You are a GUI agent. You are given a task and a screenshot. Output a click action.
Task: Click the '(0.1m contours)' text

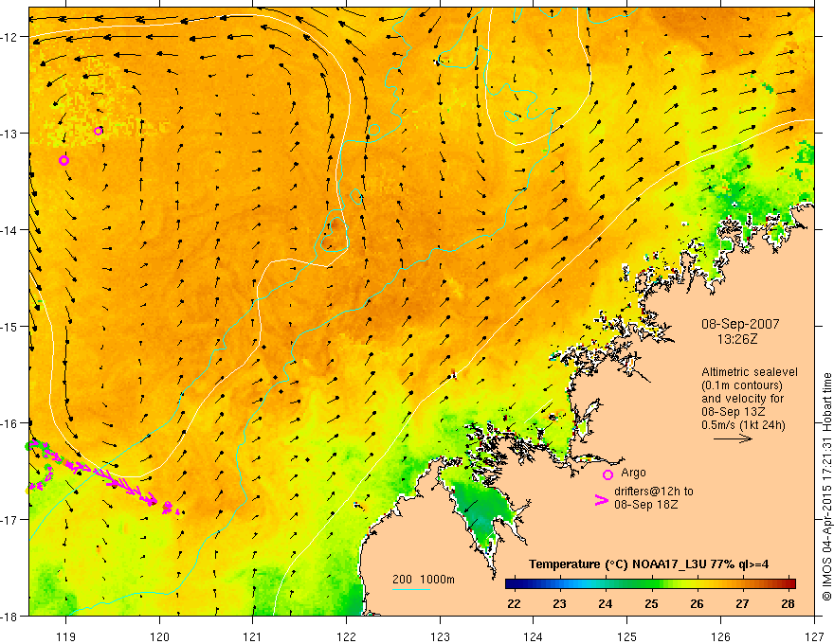click(x=741, y=385)
